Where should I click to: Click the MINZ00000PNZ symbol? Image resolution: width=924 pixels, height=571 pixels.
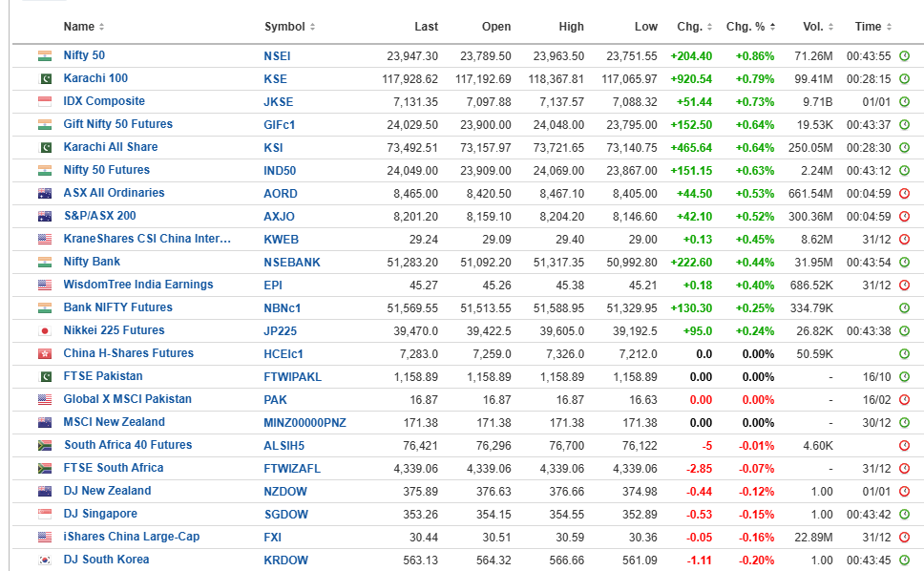[304, 422]
